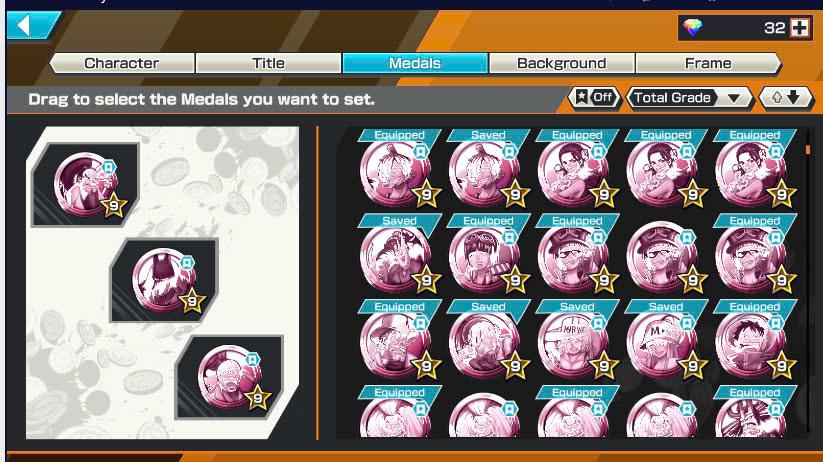Select the last Equipped medal in third row
The width and height of the screenshot is (823, 462).
click(755, 340)
